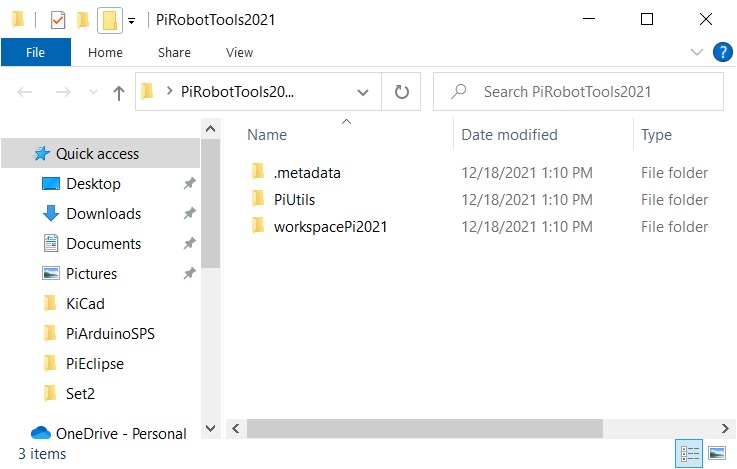This screenshot has height=469, width=737.
Task: Click the horizontal scrollbar right arrow
Action: coord(725,429)
